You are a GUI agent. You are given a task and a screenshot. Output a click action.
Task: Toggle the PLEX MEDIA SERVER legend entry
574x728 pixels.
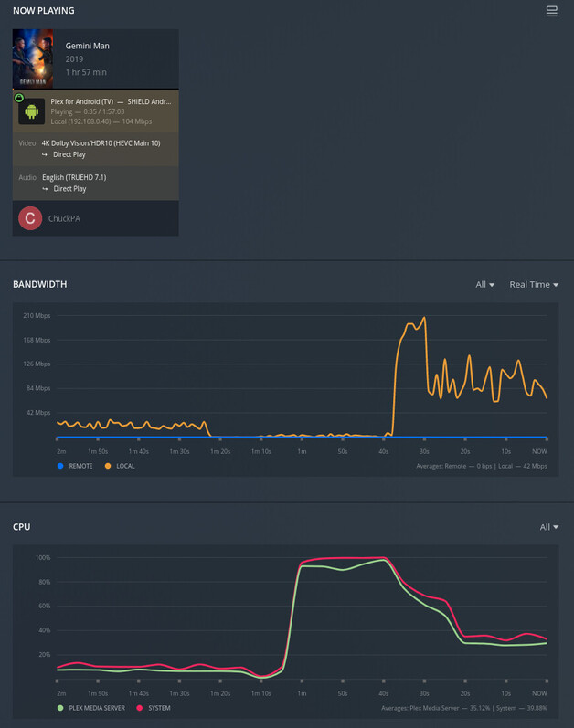(x=91, y=708)
